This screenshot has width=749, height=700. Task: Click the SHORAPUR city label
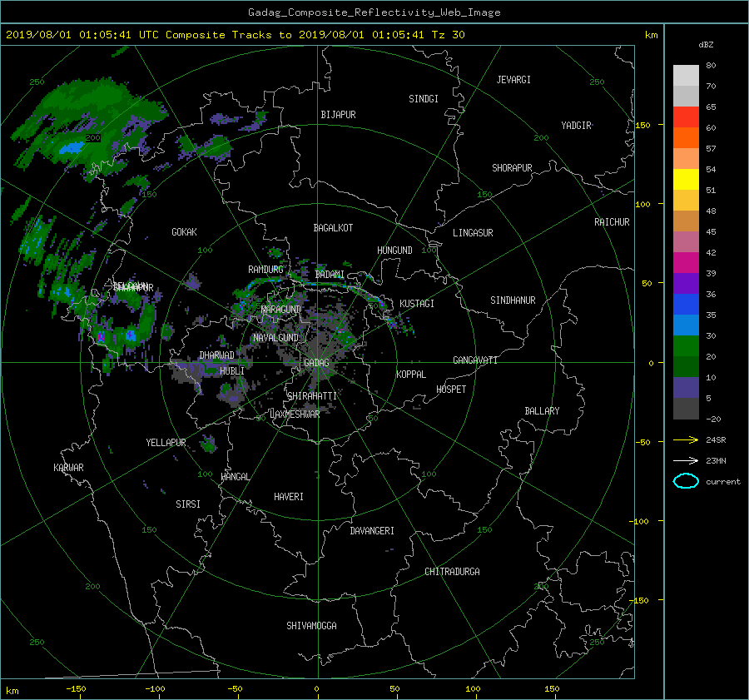(512, 168)
